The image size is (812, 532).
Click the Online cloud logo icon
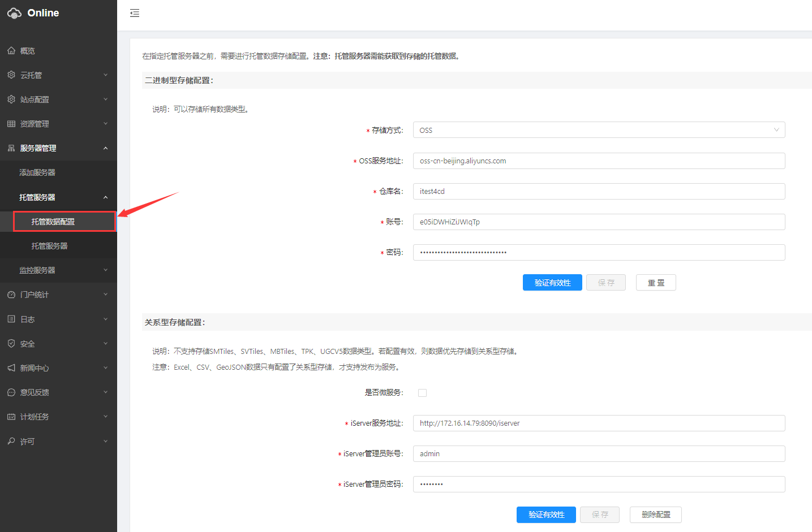point(14,13)
